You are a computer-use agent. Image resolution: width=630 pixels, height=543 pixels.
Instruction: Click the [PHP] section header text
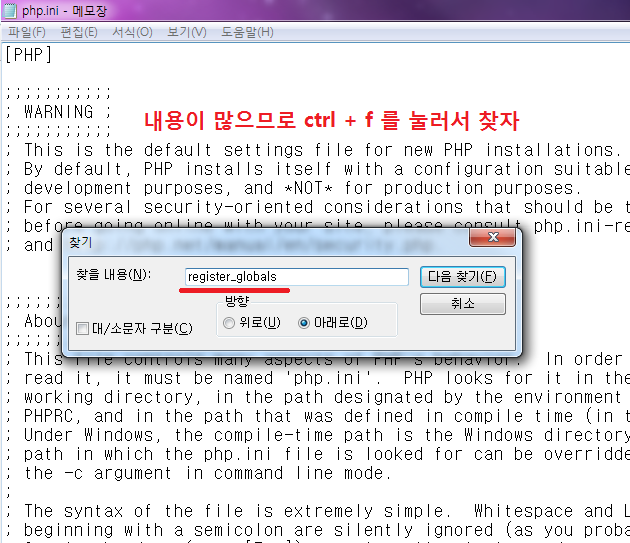(29, 55)
